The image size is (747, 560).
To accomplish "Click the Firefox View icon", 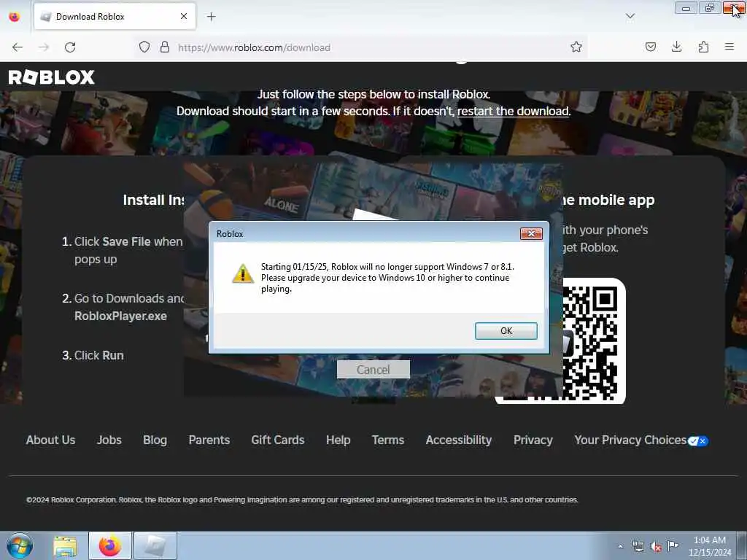I will [x=15, y=17].
